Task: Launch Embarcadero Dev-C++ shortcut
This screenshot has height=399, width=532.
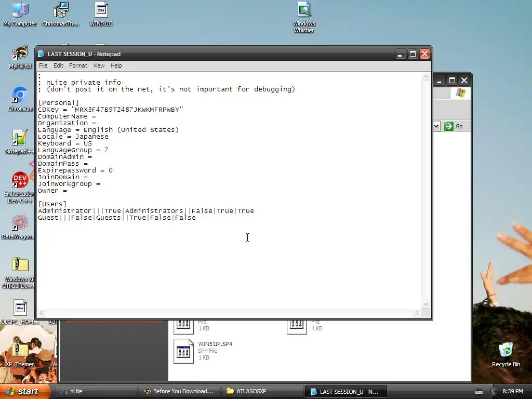Action: pyautogui.click(x=19, y=188)
